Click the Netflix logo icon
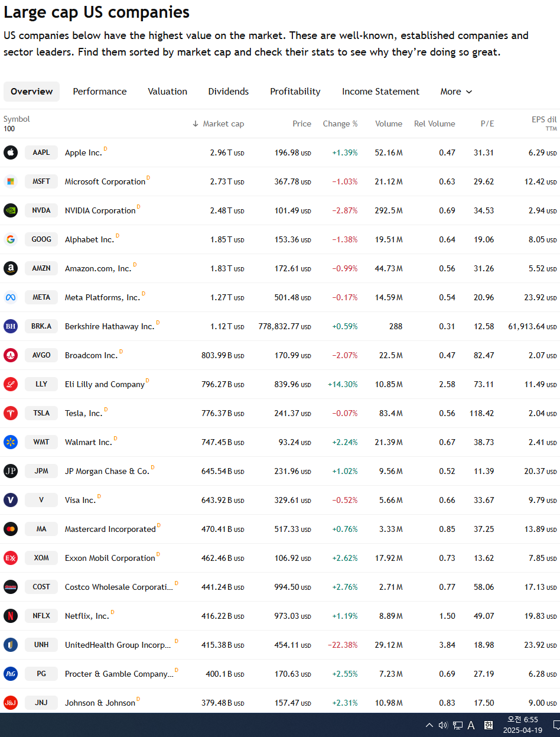The width and height of the screenshot is (560, 737). (x=11, y=616)
